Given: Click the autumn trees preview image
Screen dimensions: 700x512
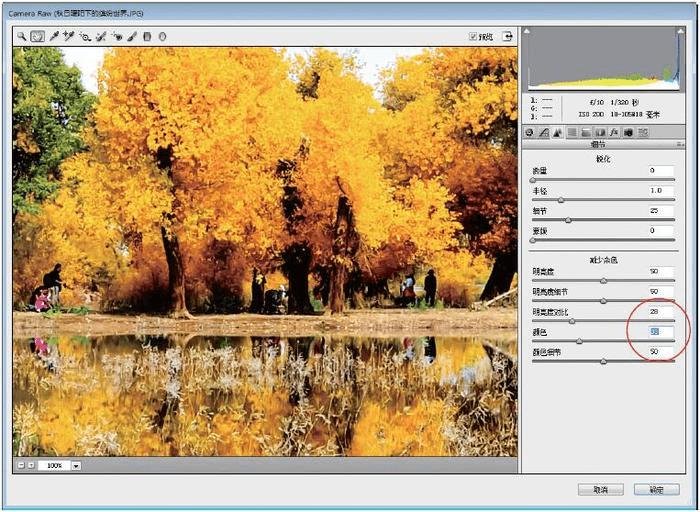Looking at the screenshot, I should coord(265,251).
